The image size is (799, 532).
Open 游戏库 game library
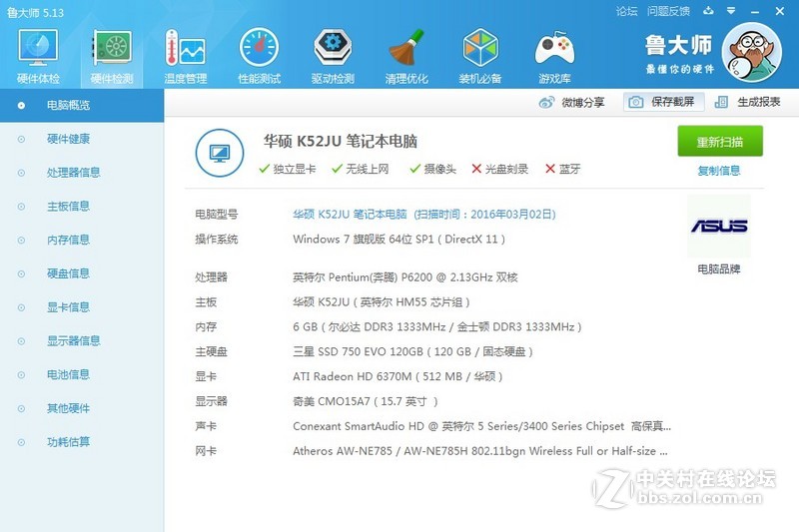pyautogui.click(x=554, y=57)
